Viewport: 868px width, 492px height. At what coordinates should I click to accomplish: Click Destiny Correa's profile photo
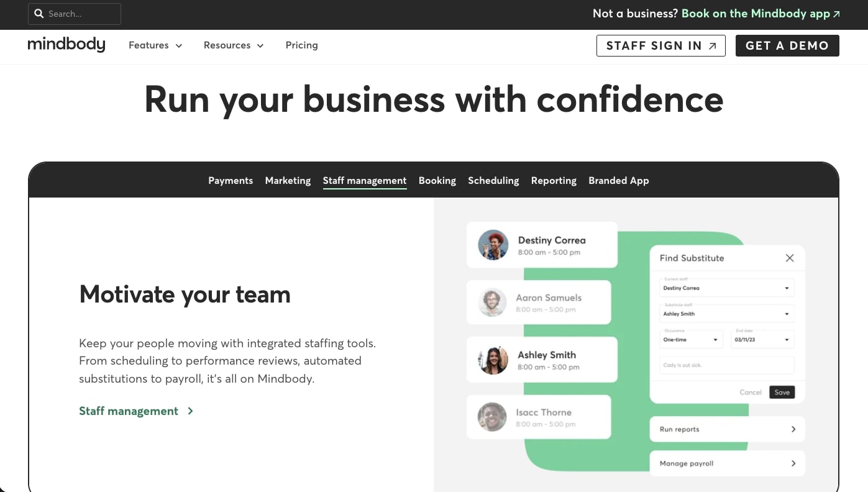(493, 245)
